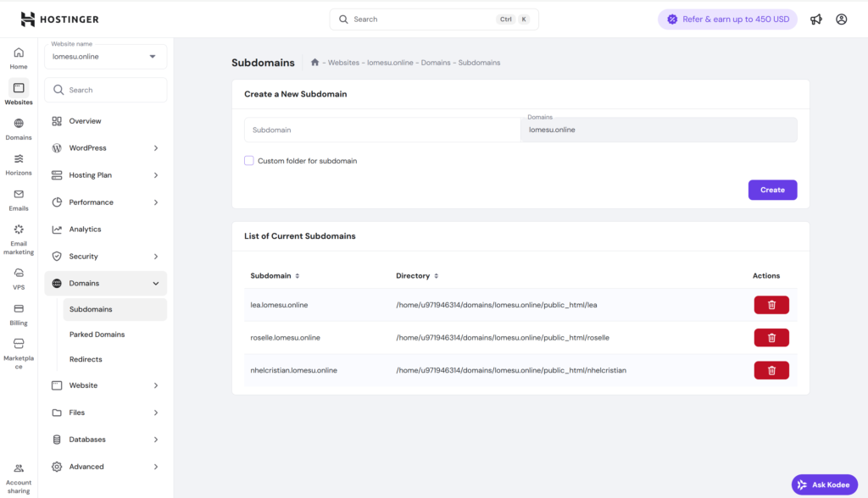Expand the WordPress menu section
This screenshot has height=498, width=868.
pos(106,148)
